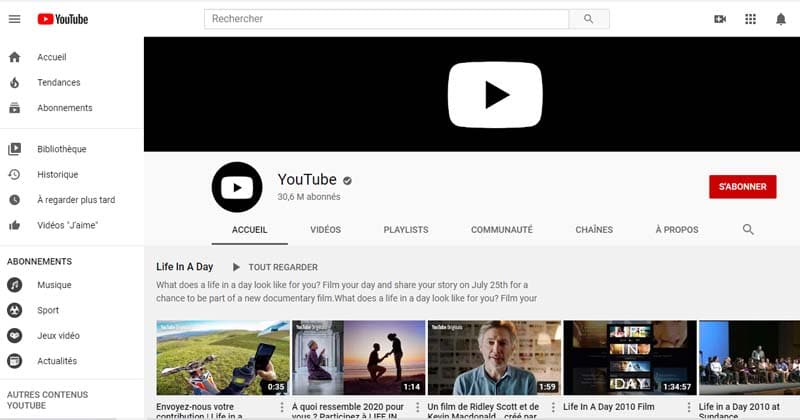Image resolution: width=800 pixels, height=420 pixels.
Task: Open options menu for Envoyez-nous votre contribution video
Action: [282, 407]
